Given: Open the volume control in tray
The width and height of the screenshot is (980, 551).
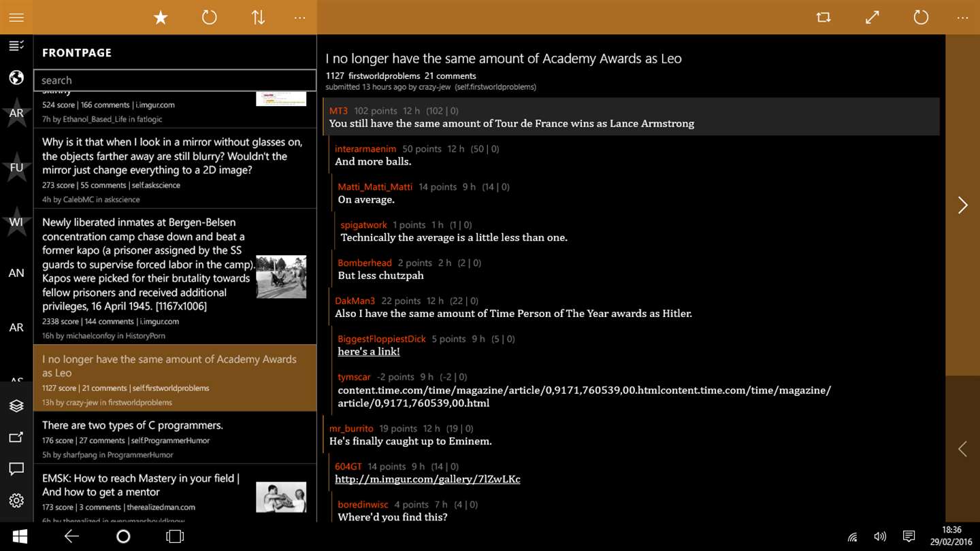Looking at the screenshot, I should click(880, 537).
